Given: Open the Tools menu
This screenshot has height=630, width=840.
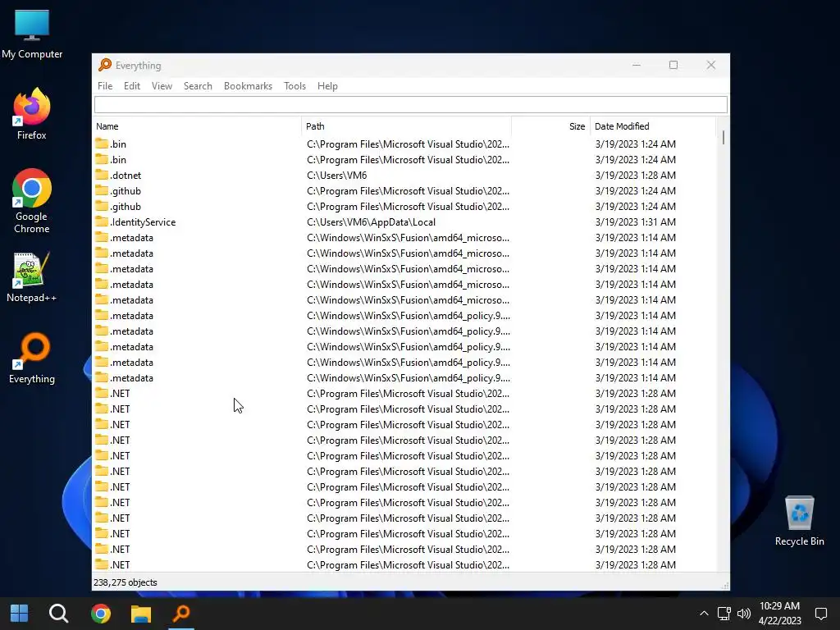Looking at the screenshot, I should pyautogui.click(x=294, y=85).
